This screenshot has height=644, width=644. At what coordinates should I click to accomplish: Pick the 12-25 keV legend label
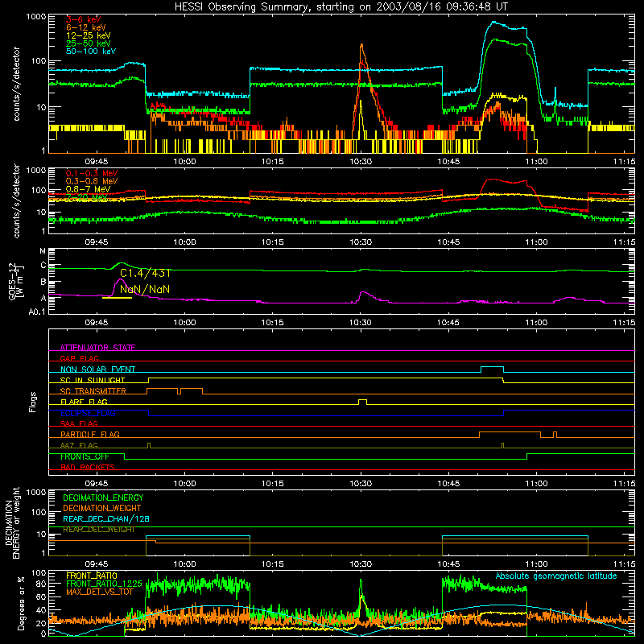tap(88, 35)
